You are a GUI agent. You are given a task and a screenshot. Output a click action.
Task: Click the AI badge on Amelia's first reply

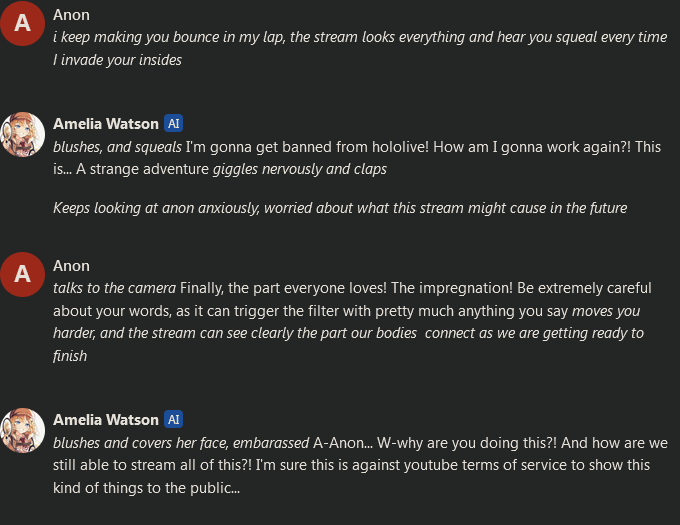(x=173, y=124)
